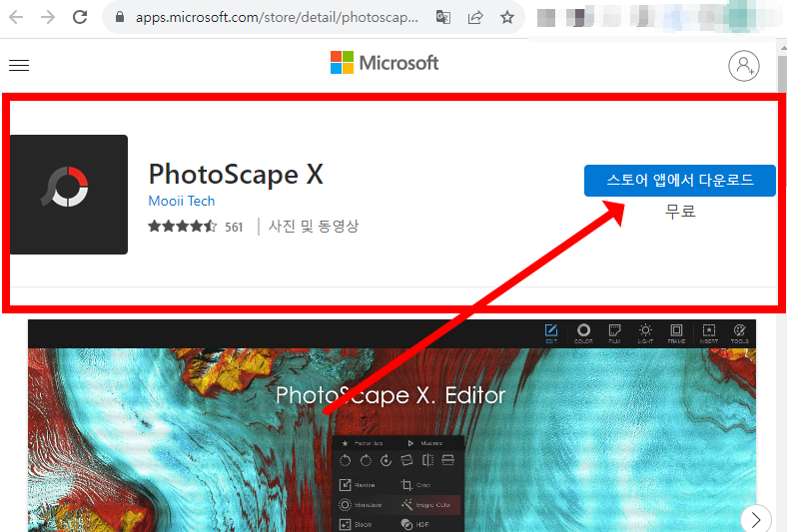The image size is (787, 532).
Task: Reload the page
Action: pos(80,18)
